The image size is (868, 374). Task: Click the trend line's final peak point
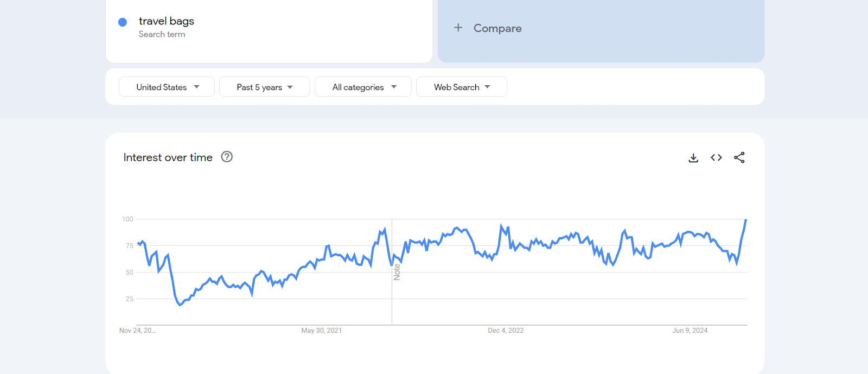pos(746,220)
